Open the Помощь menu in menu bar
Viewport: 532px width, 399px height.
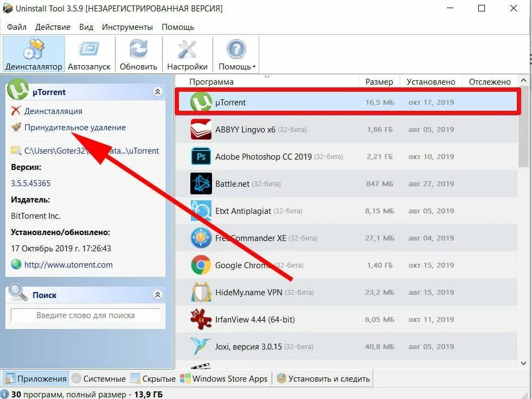[178, 27]
